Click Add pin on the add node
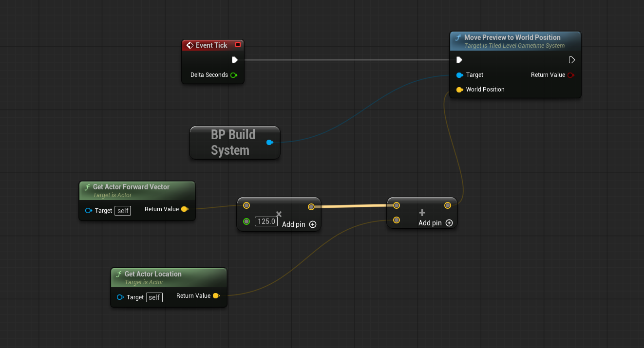Viewport: 644px width, 348px height. pos(449,223)
